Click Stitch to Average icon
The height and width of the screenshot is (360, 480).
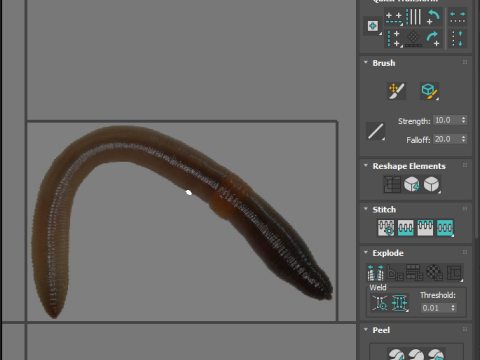coord(406,227)
